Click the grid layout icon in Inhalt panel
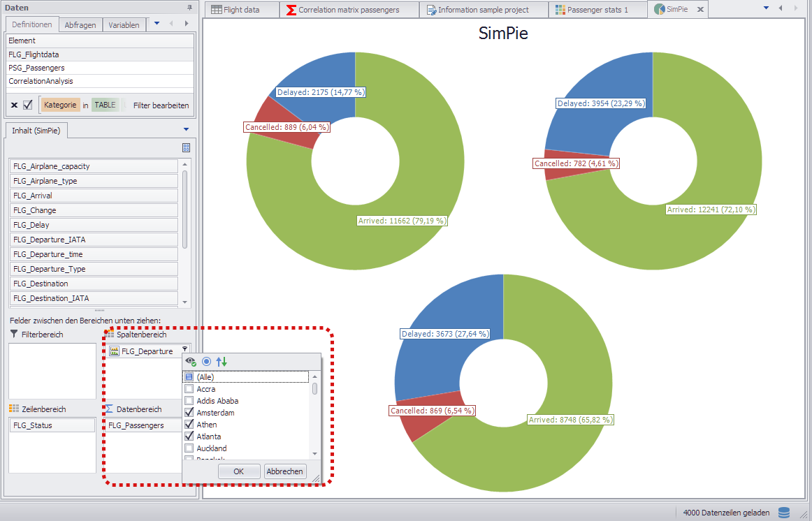 pyautogui.click(x=186, y=147)
